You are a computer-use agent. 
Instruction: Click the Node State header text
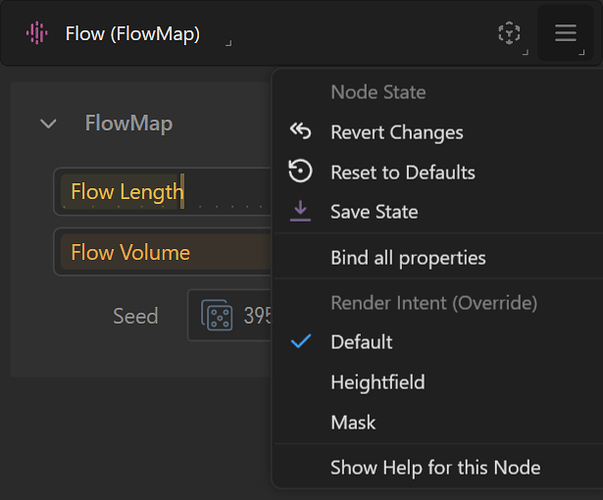coord(378,92)
